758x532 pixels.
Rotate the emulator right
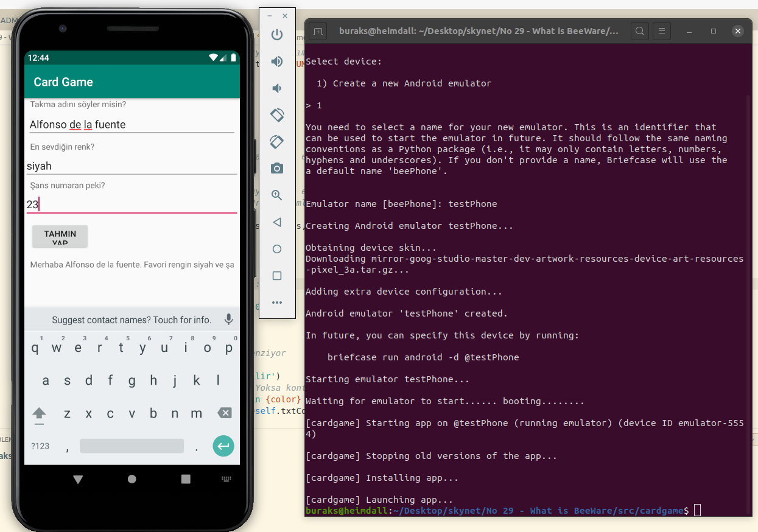tap(277, 142)
